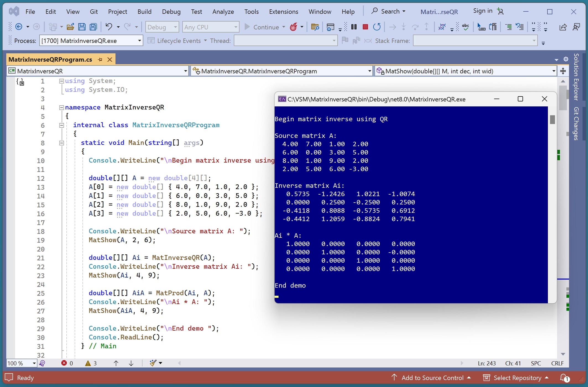The width and height of the screenshot is (588, 387).
Task: Click the Undo arrow icon
Action: (109, 27)
